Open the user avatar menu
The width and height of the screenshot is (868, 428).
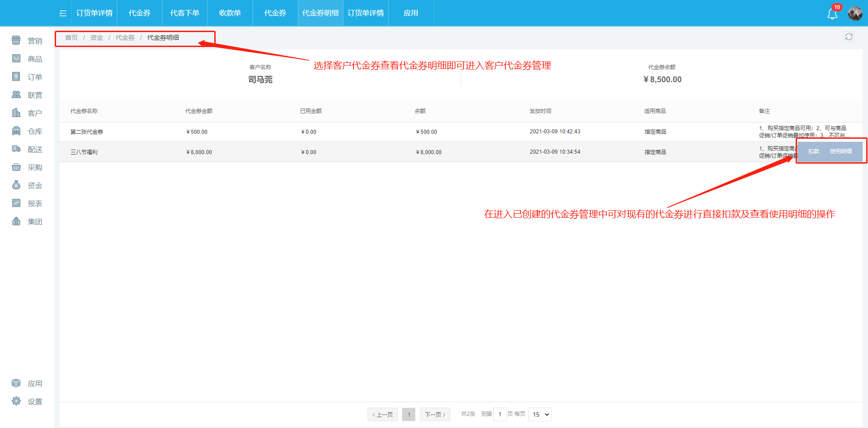click(x=855, y=14)
